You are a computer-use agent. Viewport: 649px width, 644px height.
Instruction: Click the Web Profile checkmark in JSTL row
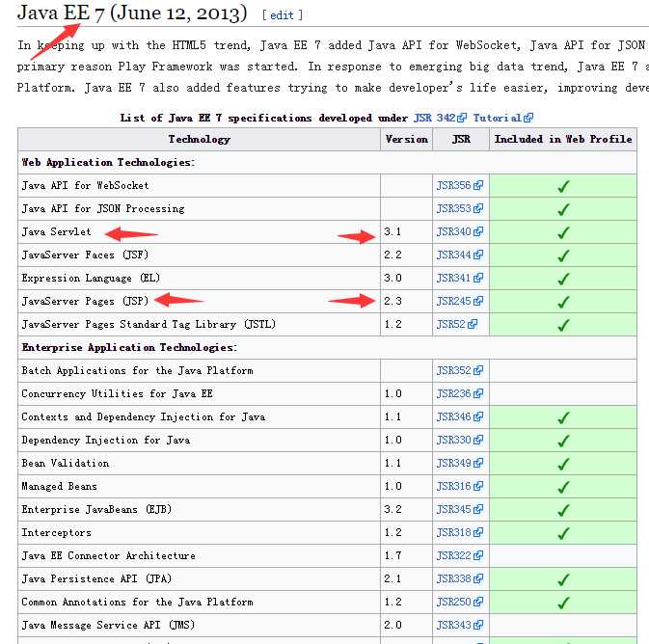point(563,325)
